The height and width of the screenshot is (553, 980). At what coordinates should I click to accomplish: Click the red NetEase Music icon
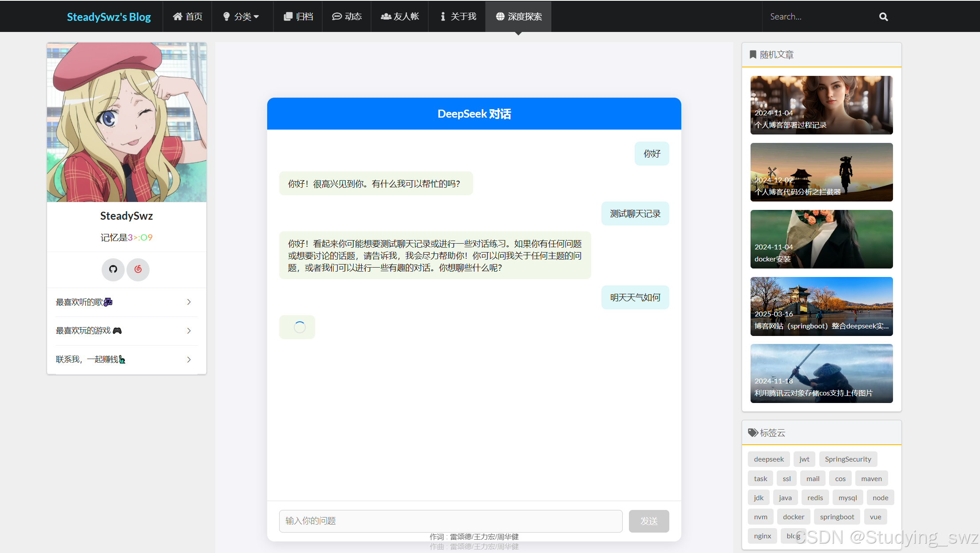tap(138, 269)
